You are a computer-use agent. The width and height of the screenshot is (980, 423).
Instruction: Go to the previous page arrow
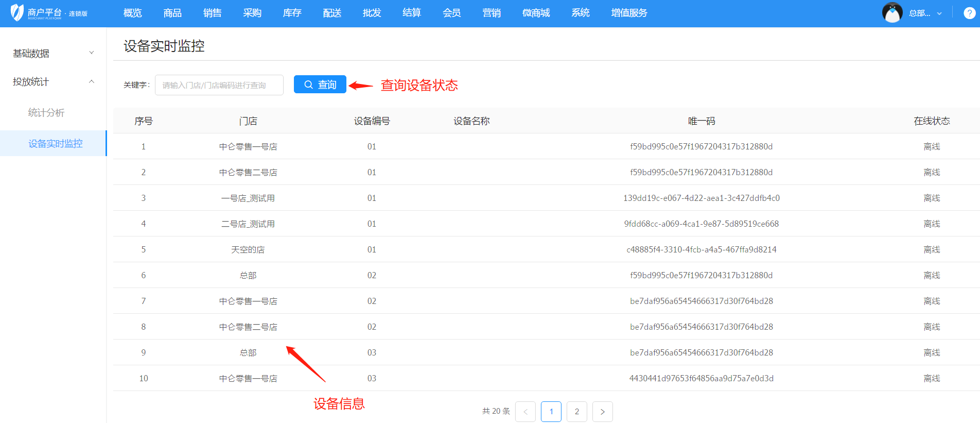(x=525, y=412)
